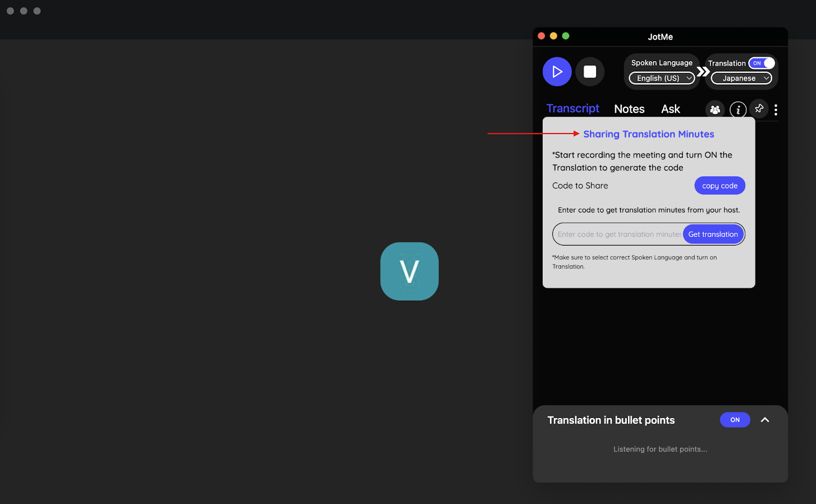The width and height of the screenshot is (816, 504).
Task: Minimize the JotMe window
Action: [553, 36]
